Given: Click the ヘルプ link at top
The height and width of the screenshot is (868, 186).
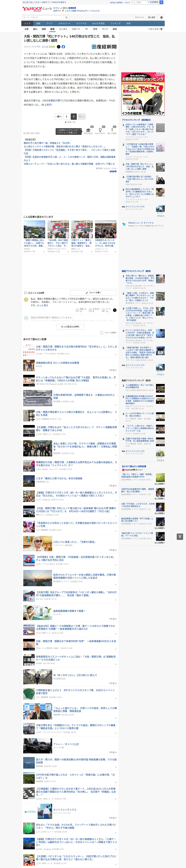Looking at the screenshot, I should (127, 2).
